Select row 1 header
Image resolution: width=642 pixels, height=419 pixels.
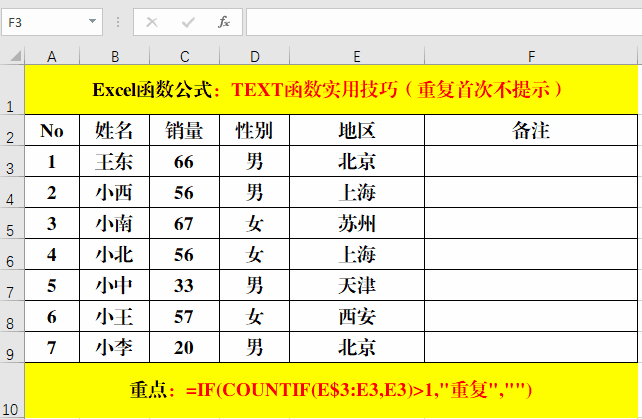click(x=12, y=90)
